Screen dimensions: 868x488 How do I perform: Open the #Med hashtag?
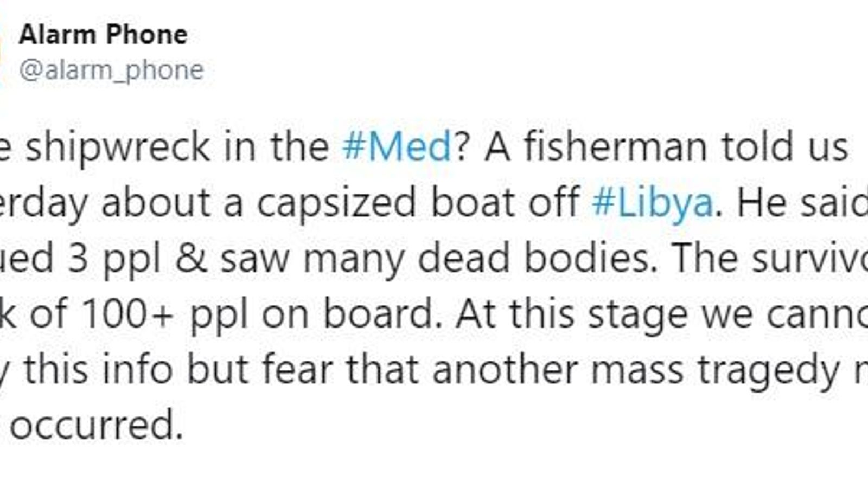click(x=397, y=147)
